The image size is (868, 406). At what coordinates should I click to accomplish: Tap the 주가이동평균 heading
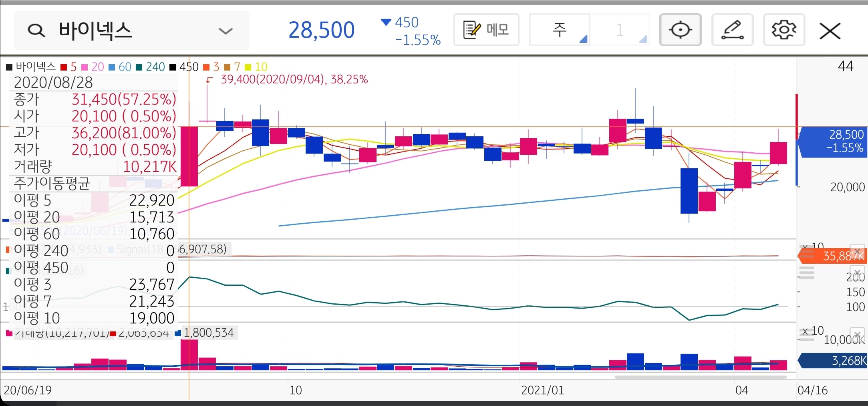tap(52, 184)
